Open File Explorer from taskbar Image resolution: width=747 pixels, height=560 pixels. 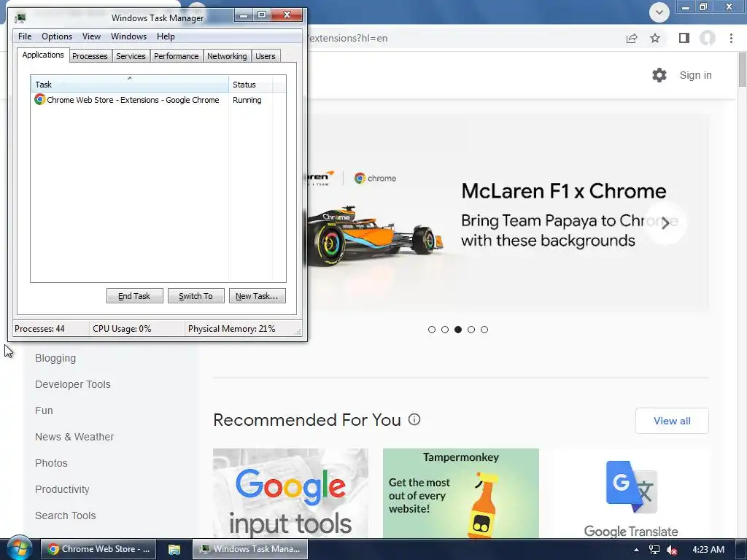pyautogui.click(x=174, y=549)
